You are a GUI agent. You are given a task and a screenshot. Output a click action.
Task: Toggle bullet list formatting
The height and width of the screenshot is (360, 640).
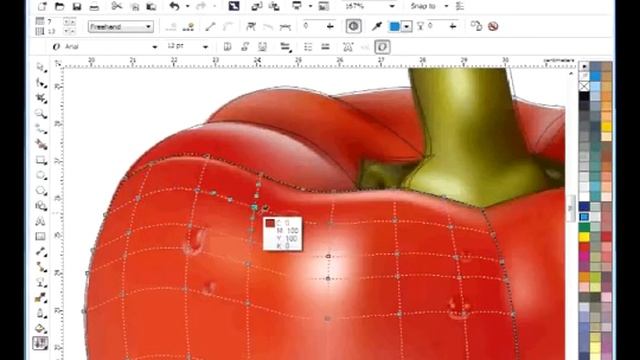[x=308, y=47]
